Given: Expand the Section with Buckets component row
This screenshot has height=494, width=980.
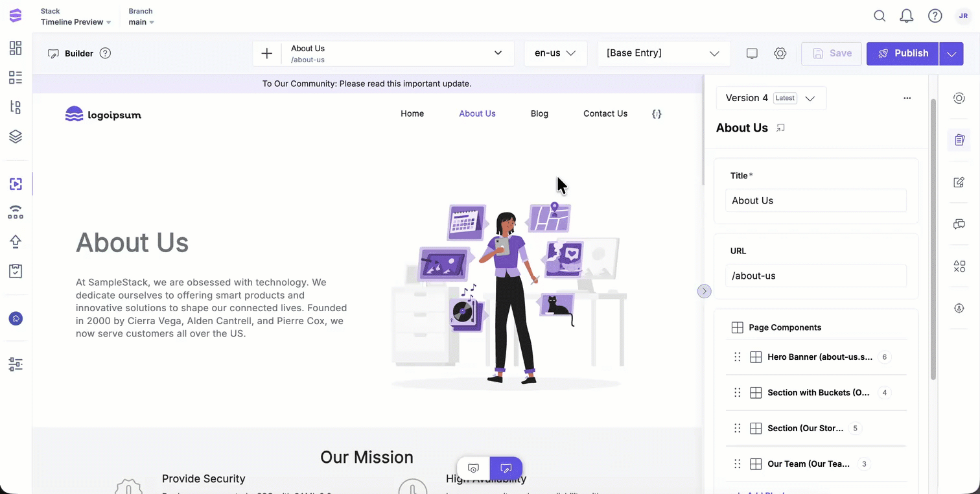Looking at the screenshot, I should point(816,392).
